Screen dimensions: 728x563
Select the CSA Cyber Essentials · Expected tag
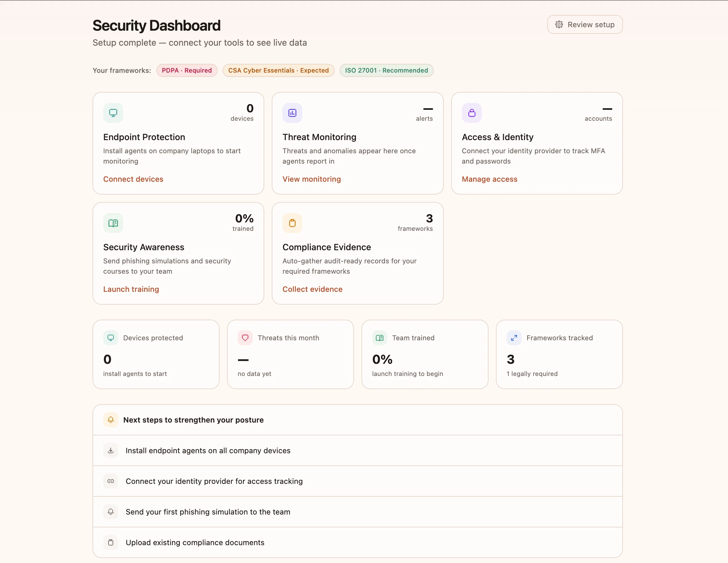pos(278,70)
